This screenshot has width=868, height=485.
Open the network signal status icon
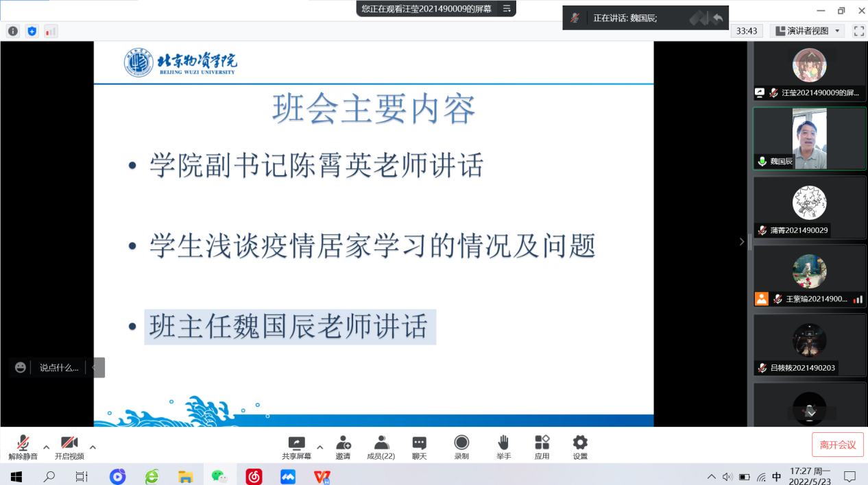click(51, 31)
